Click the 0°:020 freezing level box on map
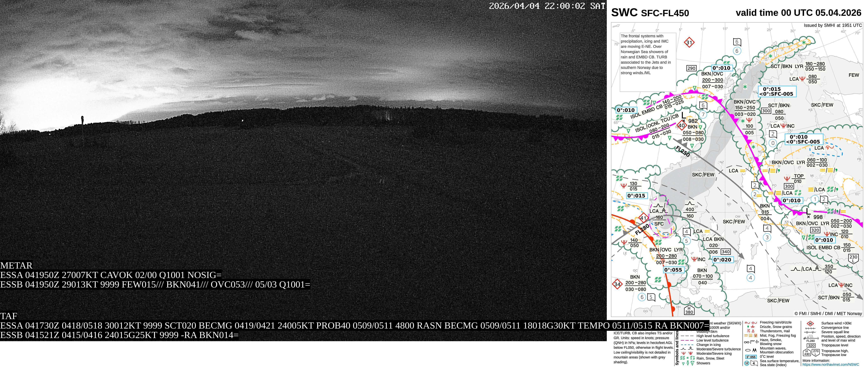Screen dimensions: 868x369 (x=723, y=260)
